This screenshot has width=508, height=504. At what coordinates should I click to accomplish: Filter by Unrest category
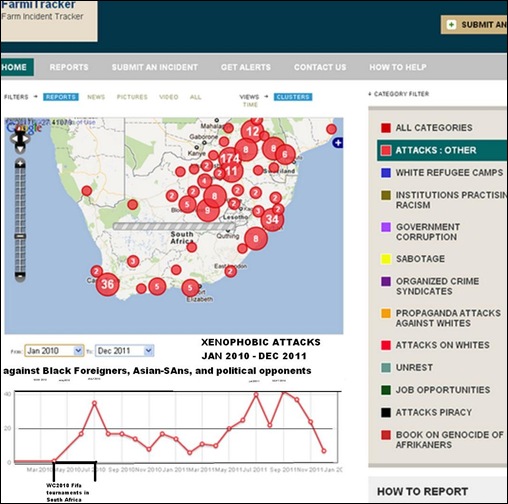(407, 367)
